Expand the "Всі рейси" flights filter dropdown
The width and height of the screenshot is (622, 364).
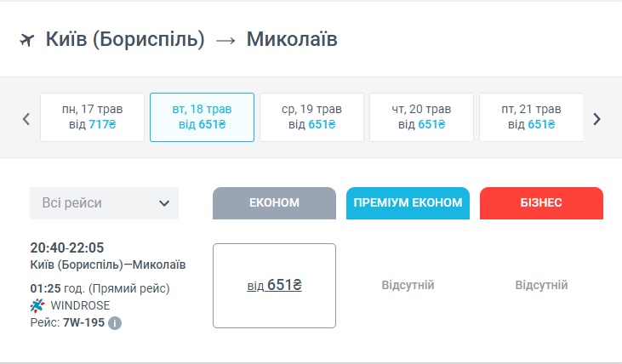coord(104,203)
